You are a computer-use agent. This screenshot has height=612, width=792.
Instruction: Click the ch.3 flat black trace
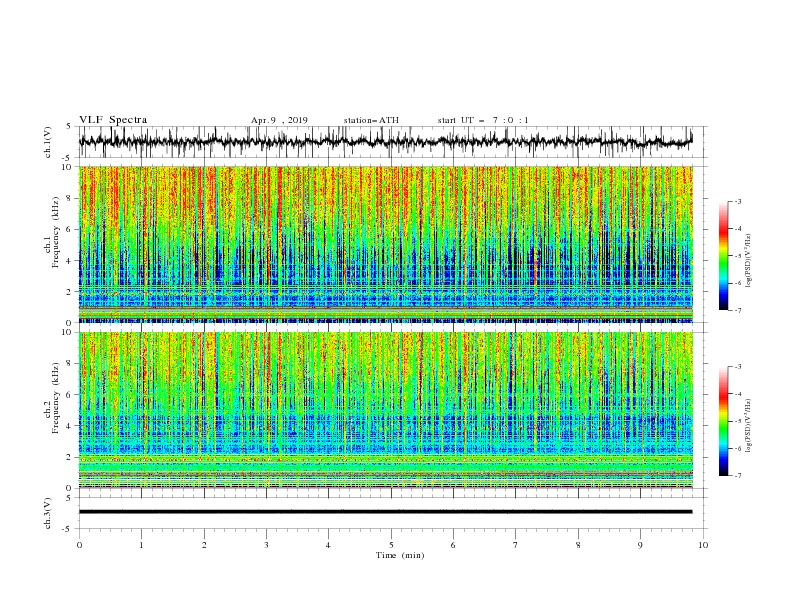385,512
